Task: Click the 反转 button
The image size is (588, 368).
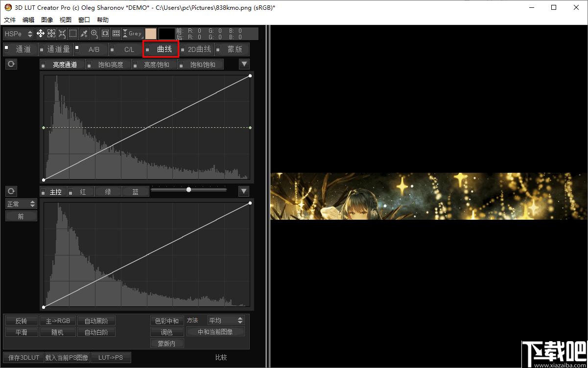Action: tap(21, 321)
